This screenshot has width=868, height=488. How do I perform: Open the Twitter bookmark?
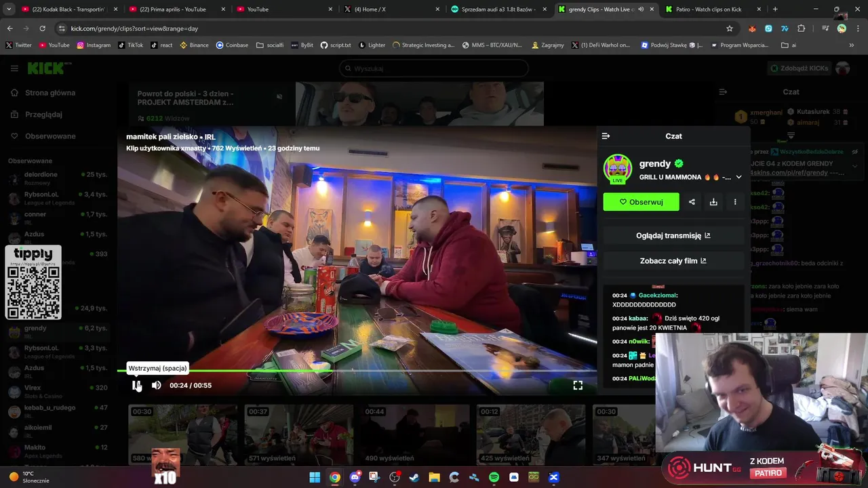click(x=19, y=45)
